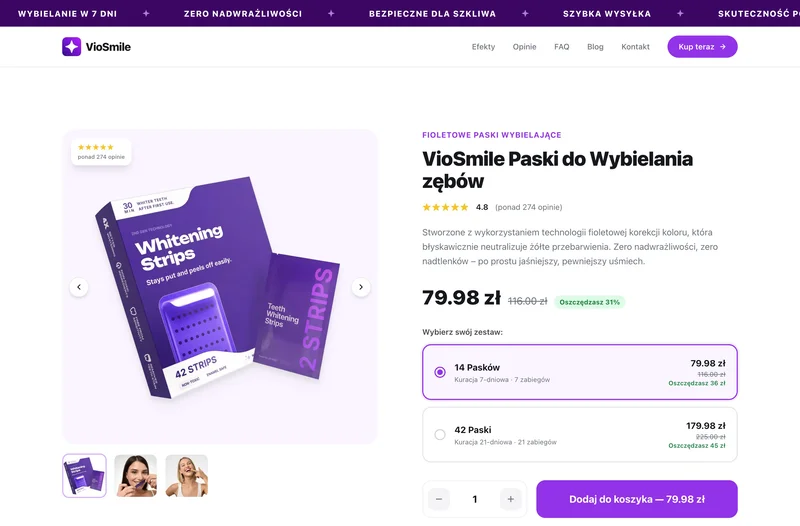Open the Opinie menu item
800x526 pixels.
524,46
